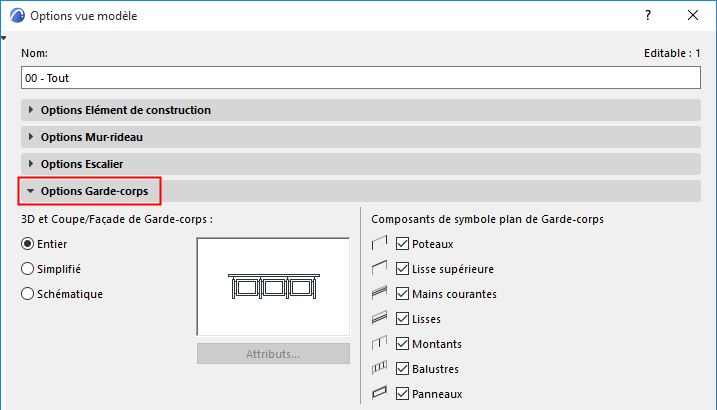Toggle the Balustres checkbox
Image resolution: width=717 pixels, height=410 pixels.
403,368
